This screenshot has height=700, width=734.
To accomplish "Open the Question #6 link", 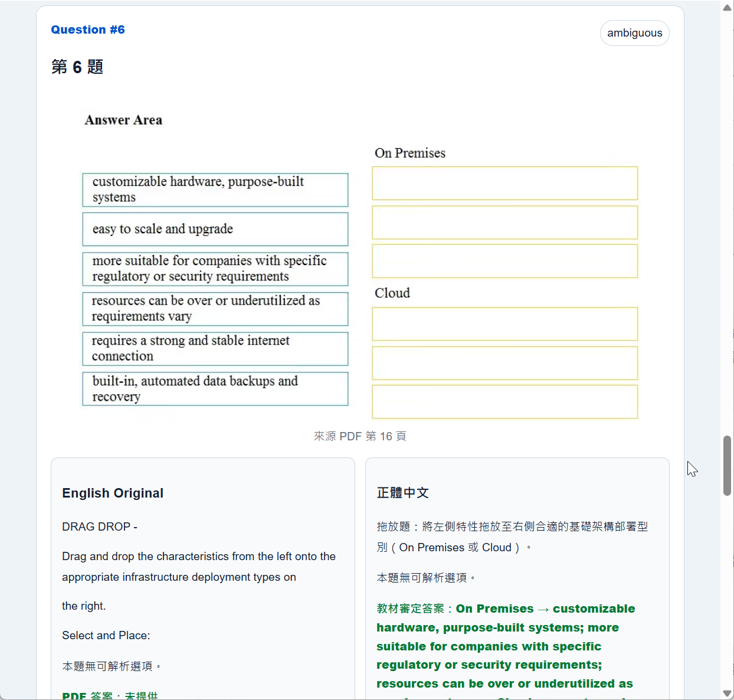I will [88, 30].
